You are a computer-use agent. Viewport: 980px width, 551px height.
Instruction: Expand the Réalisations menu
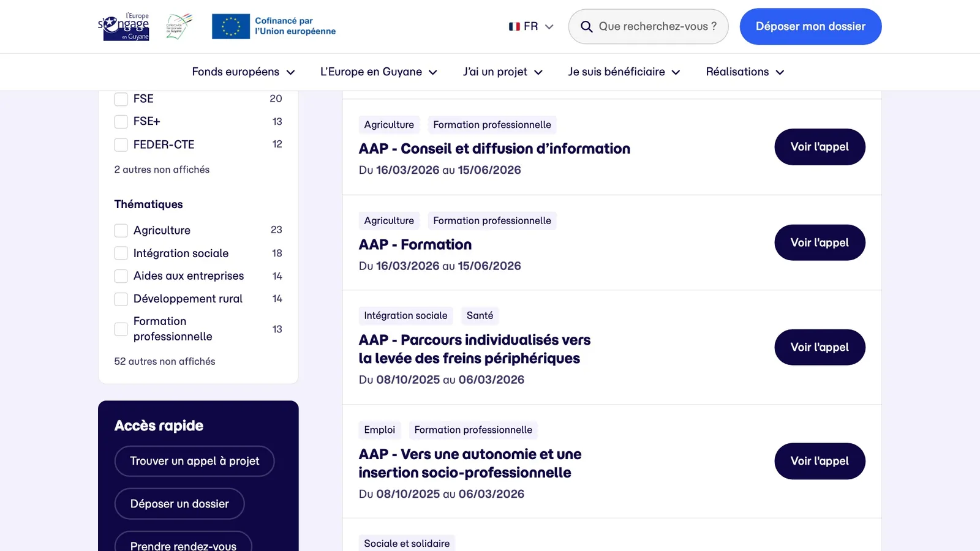pos(745,72)
